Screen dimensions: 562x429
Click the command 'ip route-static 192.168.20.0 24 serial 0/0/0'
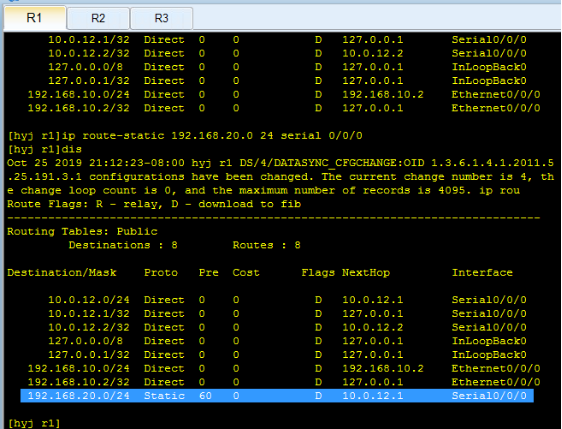pyautogui.click(x=212, y=135)
